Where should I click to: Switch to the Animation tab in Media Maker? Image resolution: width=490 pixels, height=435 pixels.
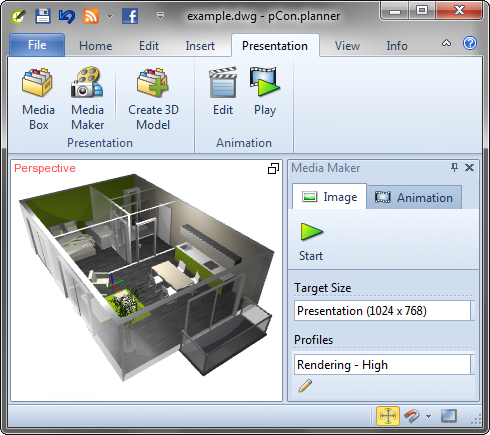414,198
